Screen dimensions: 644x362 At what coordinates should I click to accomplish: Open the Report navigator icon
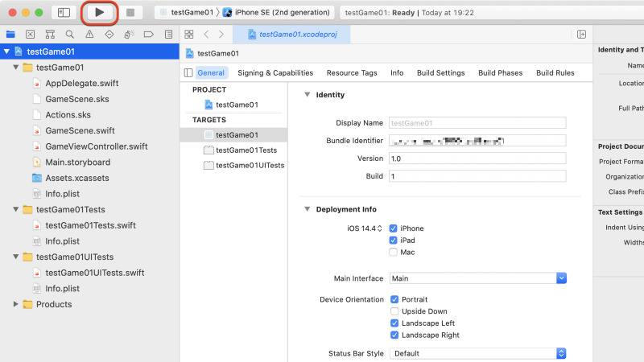(168, 35)
